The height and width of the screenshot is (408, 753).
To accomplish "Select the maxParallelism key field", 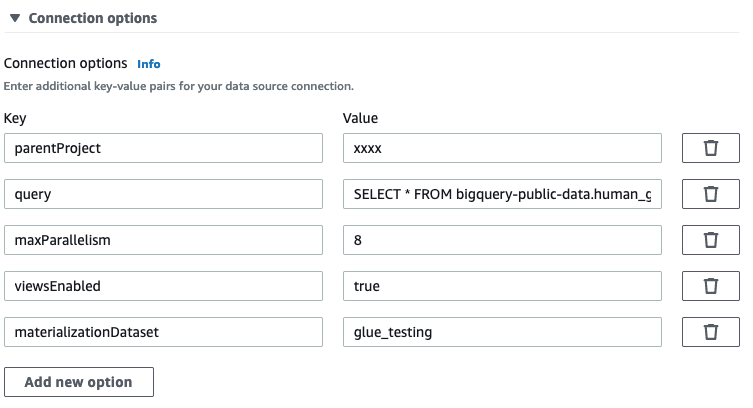I will click(x=163, y=240).
